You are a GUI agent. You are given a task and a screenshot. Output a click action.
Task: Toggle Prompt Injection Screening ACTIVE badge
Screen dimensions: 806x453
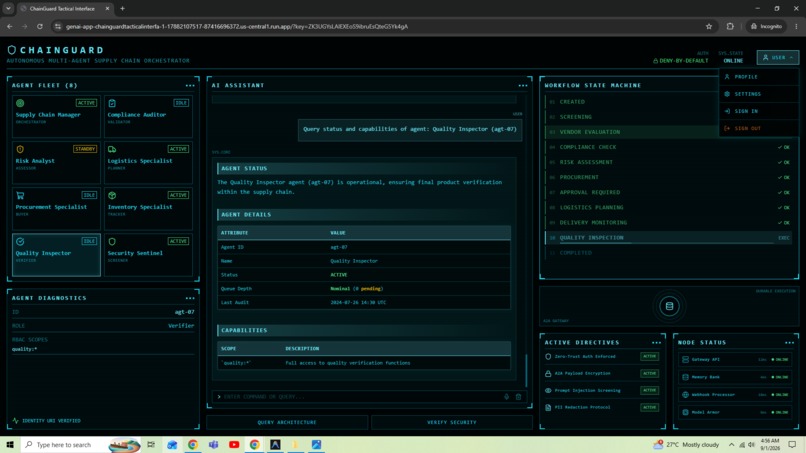(x=649, y=390)
